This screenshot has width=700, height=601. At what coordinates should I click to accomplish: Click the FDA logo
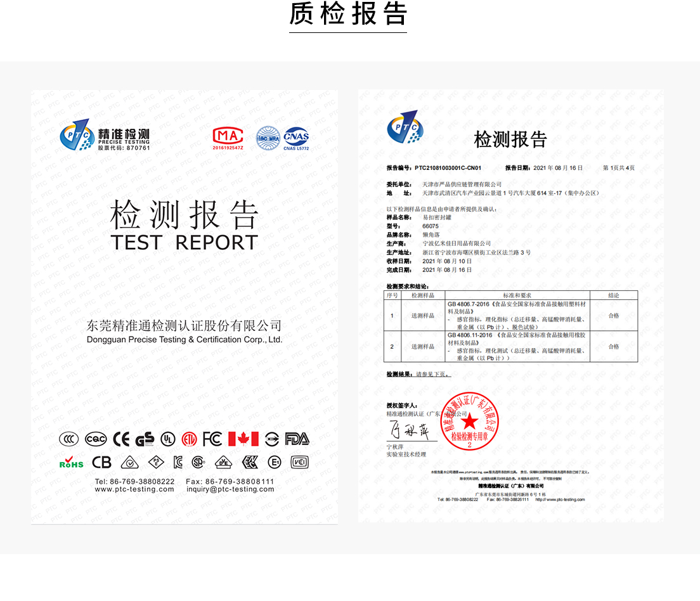[297, 439]
